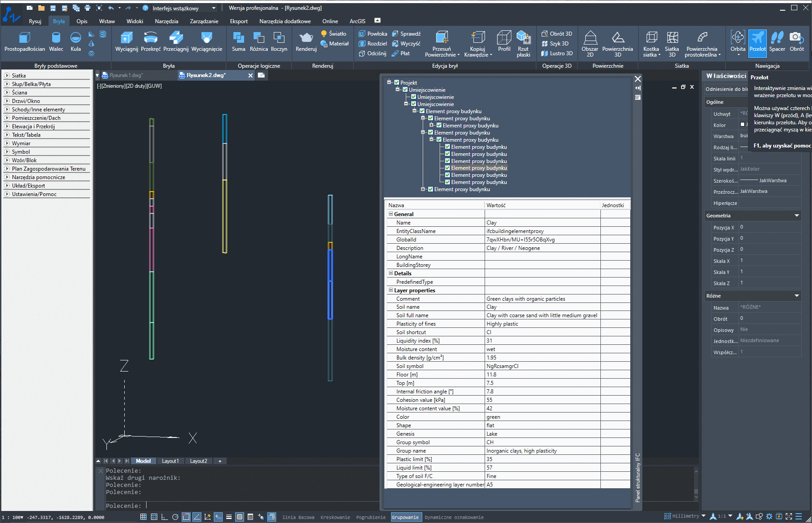Open the Materiał materials tool
This screenshot has height=523, width=812.
(x=335, y=43)
